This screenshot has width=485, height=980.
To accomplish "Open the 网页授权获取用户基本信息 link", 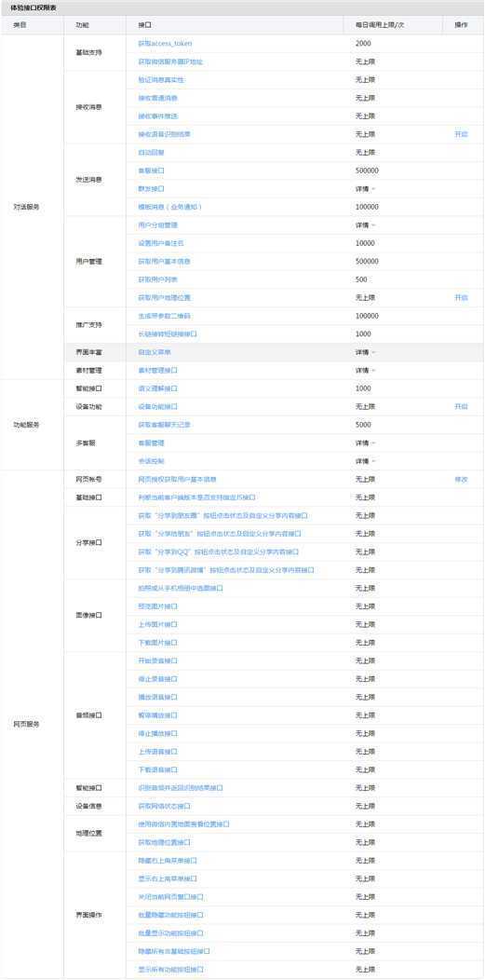I will click(177, 480).
